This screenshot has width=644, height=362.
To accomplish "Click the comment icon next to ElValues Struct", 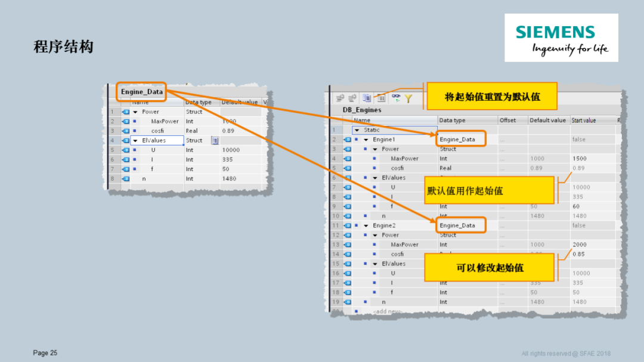I will click(x=214, y=140).
